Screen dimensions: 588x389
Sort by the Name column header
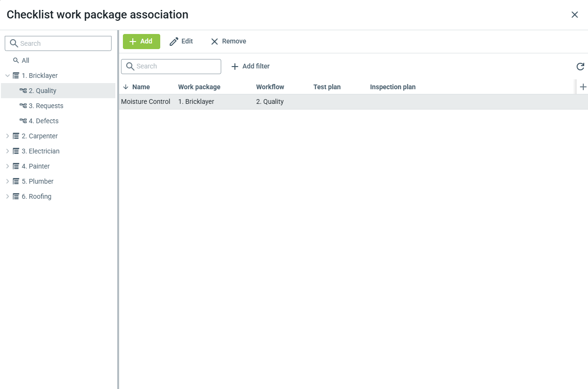(x=141, y=87)
